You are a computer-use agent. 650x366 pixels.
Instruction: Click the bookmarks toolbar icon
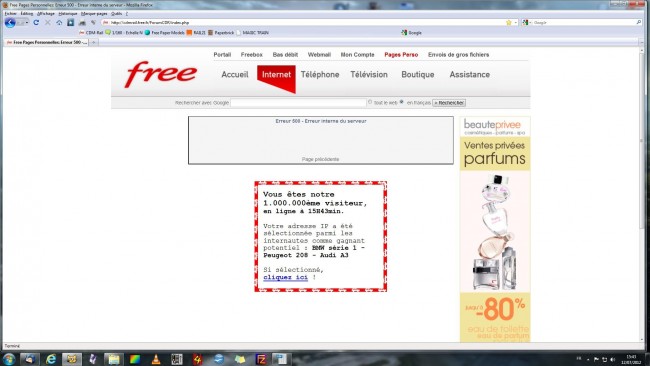click(x=70, y=23)
